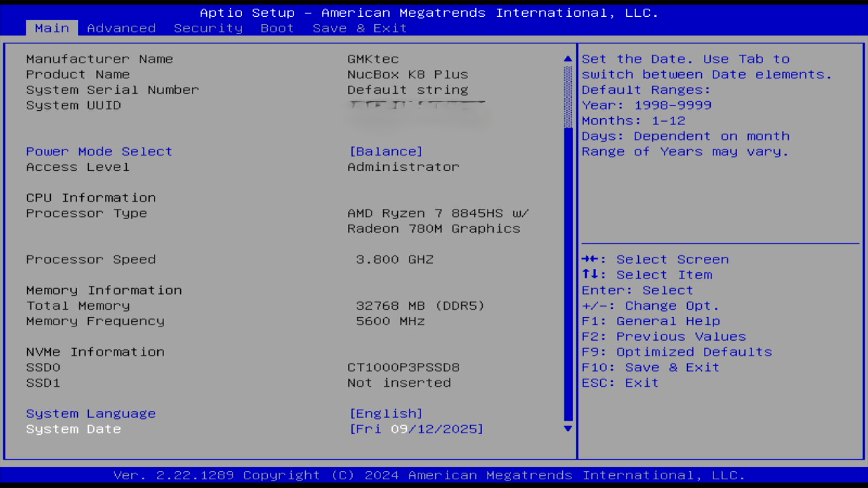Open the Save & Exit tab
The height and width of the screenshot is (488, 868).
tap(359, 28)
